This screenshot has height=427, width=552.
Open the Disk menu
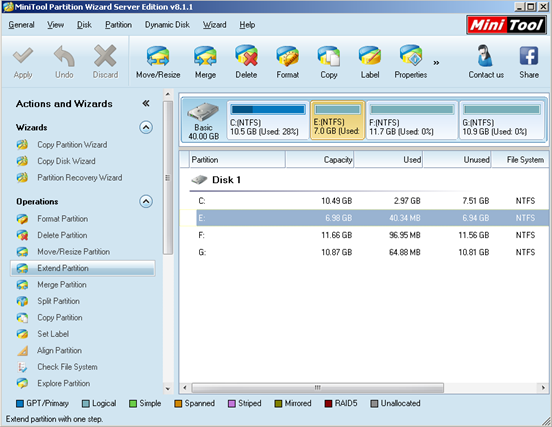84,25
